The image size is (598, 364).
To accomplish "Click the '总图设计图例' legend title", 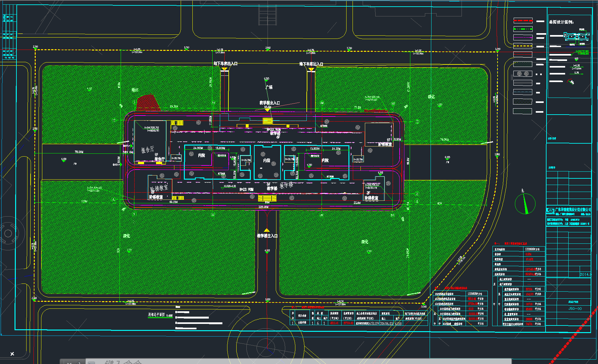I will [561, 22].
